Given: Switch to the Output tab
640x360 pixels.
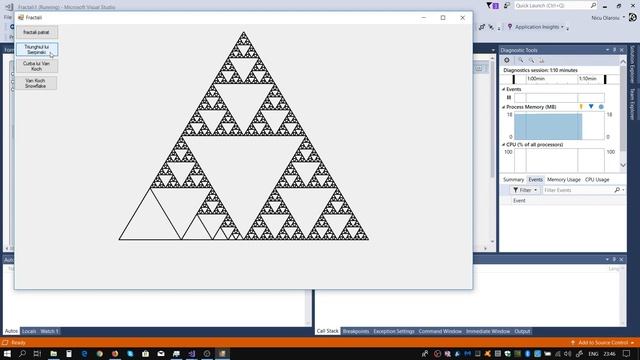Looking at the screenshot, I should click(x=522, y=331).
